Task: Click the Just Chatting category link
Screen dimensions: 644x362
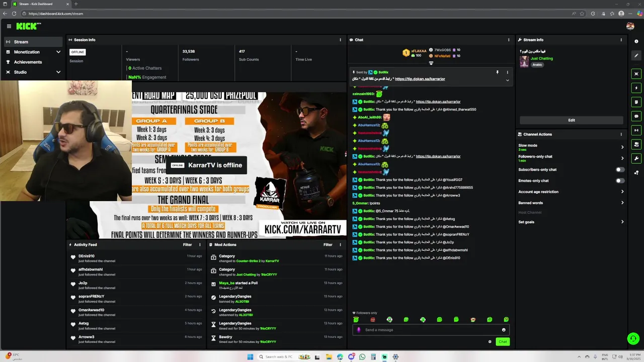Action: (542, 58)
